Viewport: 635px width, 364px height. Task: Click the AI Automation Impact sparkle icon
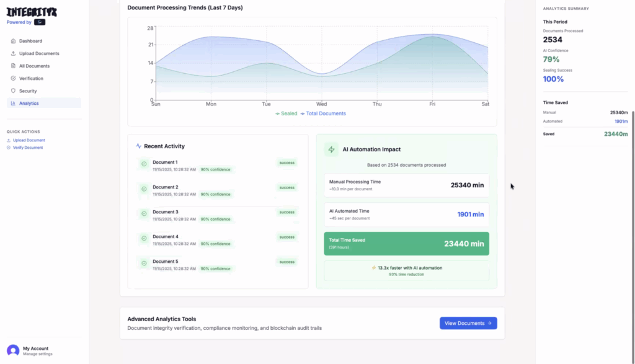point(331,149)
